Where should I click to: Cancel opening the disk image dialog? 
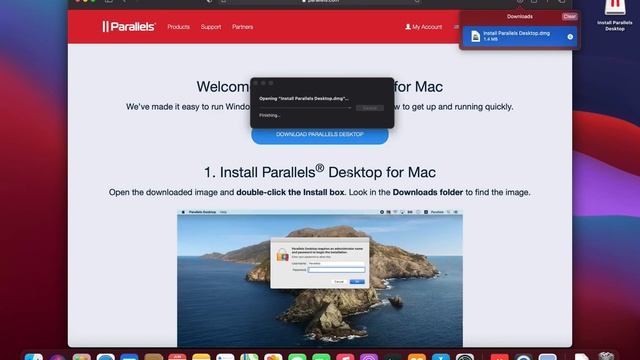coord(369,108)
